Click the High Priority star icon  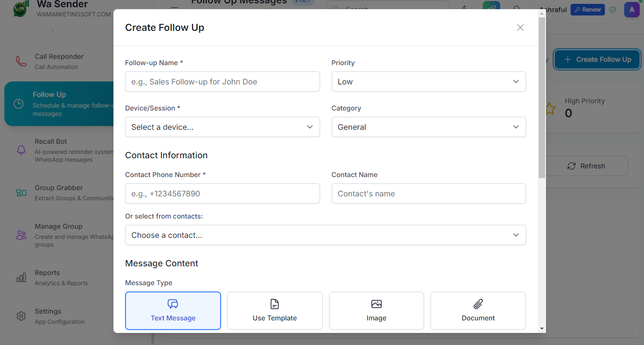tap(550, 109)
